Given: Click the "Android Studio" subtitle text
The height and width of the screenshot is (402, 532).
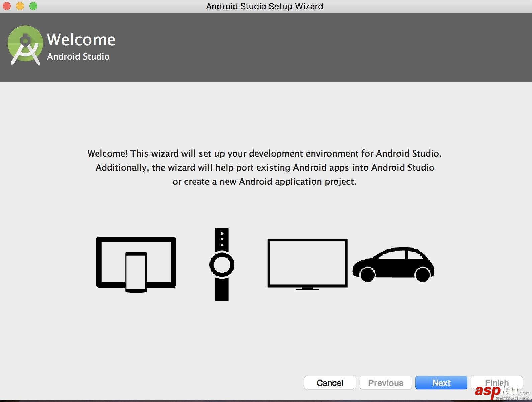Looking at the screenshot, I should point(78,56).
